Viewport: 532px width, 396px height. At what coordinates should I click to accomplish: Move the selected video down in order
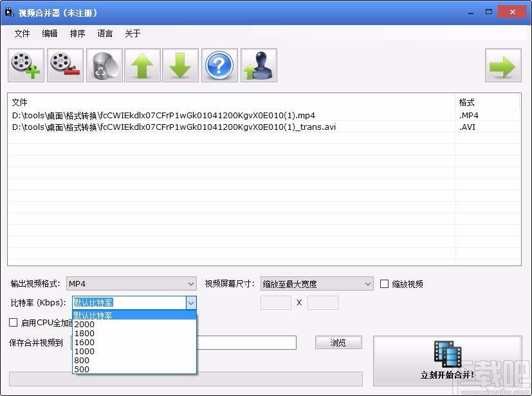click(x=180, y=65)
